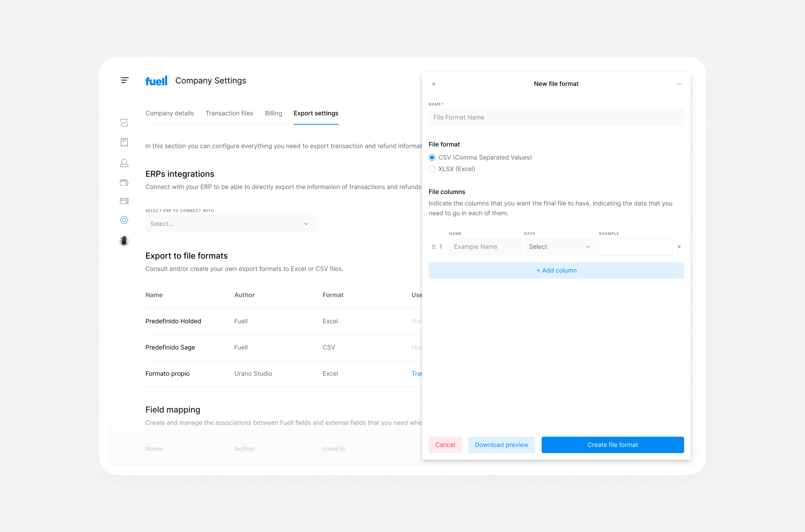Click the user avatar in sidebar
Screen dimensions: 805x532
(124, 241)
